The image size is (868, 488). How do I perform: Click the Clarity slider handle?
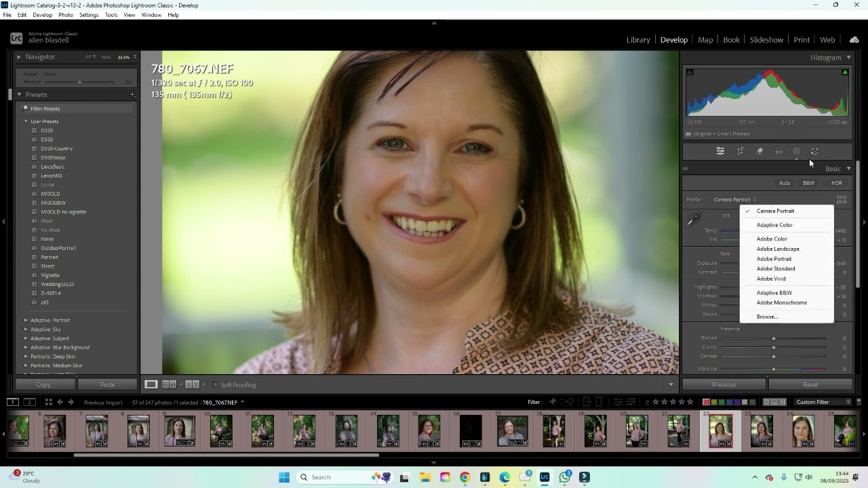[774, 348]
